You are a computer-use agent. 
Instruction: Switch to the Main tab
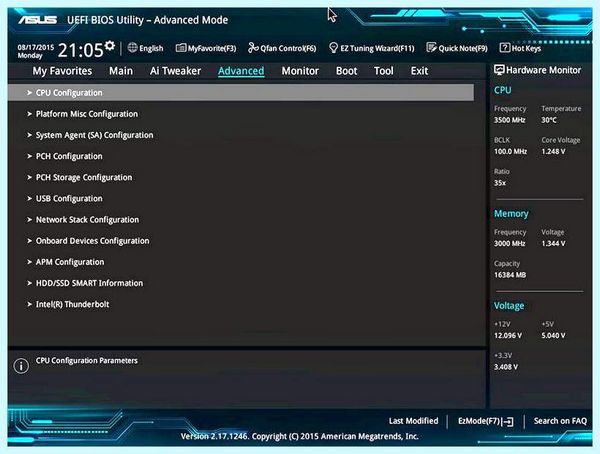121,71
